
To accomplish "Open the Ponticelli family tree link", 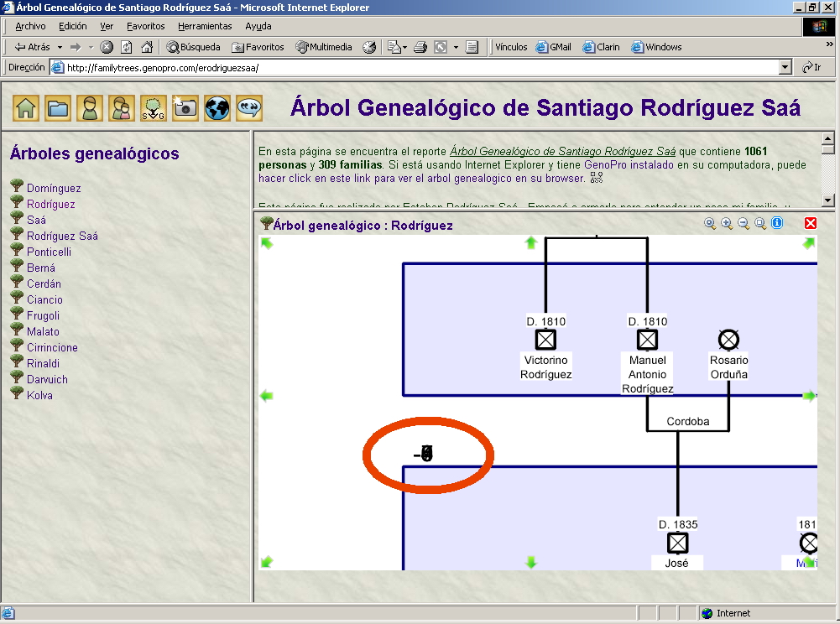I will [x=49, y=252].
